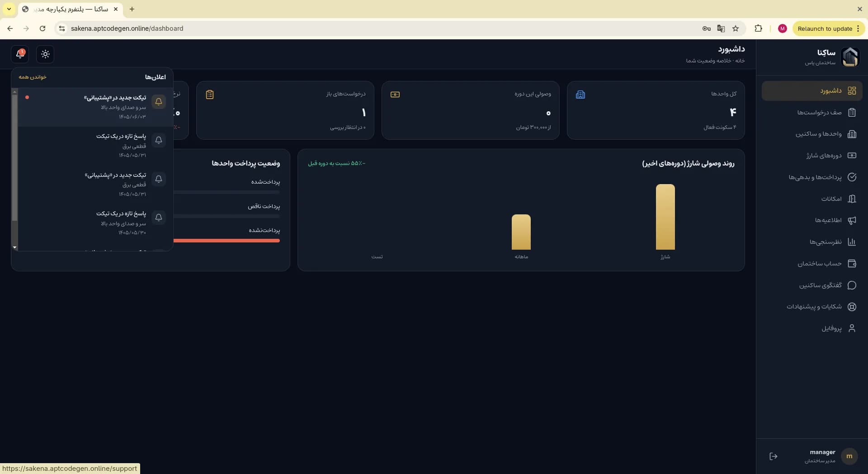Open گفتگوی ساکنین sidebar item
Screen dimensions: 868x474
click(x=812, y=285)
